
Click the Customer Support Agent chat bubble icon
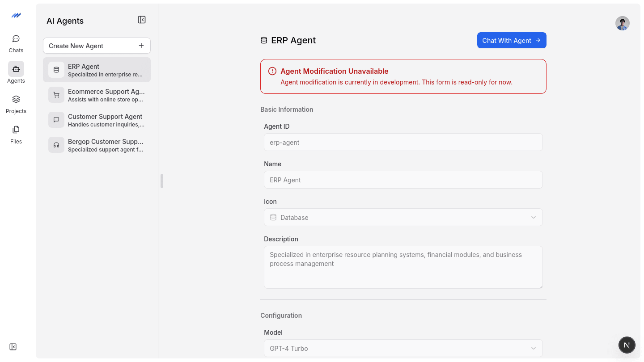tap(56, 120)
